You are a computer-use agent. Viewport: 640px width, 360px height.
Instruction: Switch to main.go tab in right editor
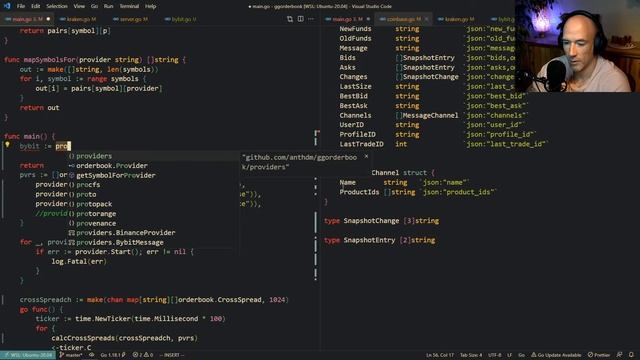(347, 19)
